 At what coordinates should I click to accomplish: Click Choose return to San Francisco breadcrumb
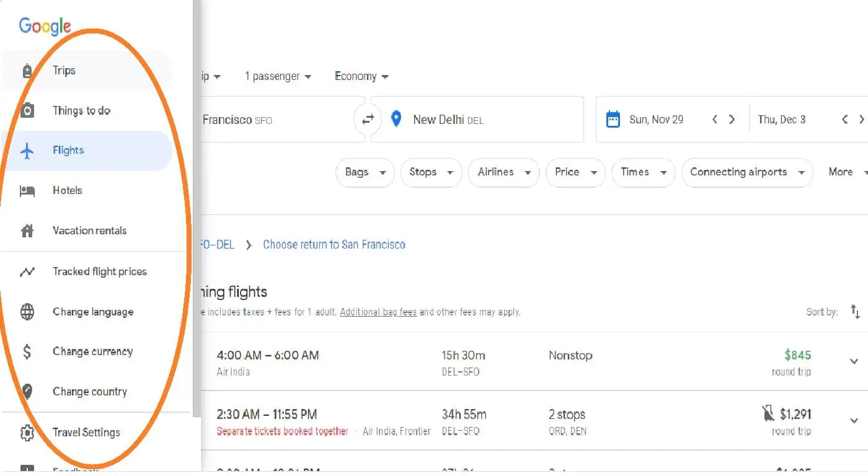(334, 244)
